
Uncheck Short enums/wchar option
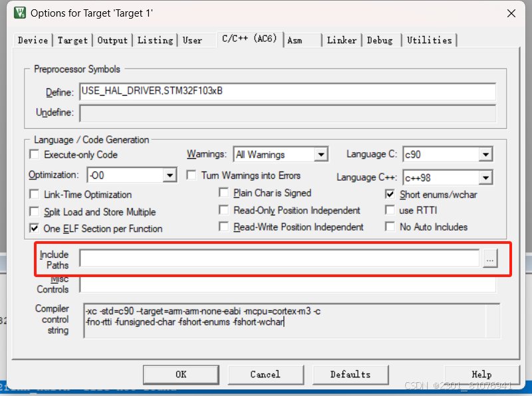point(390,194)
